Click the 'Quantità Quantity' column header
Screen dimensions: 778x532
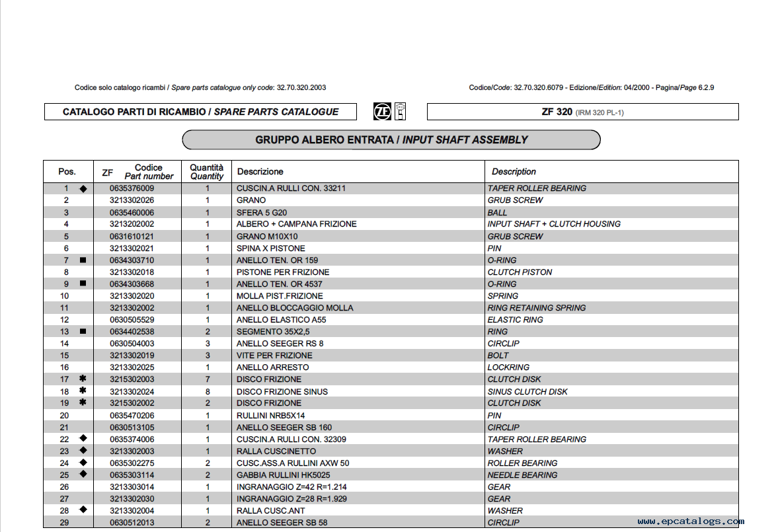pyautogui.click(x=207, y=172)
